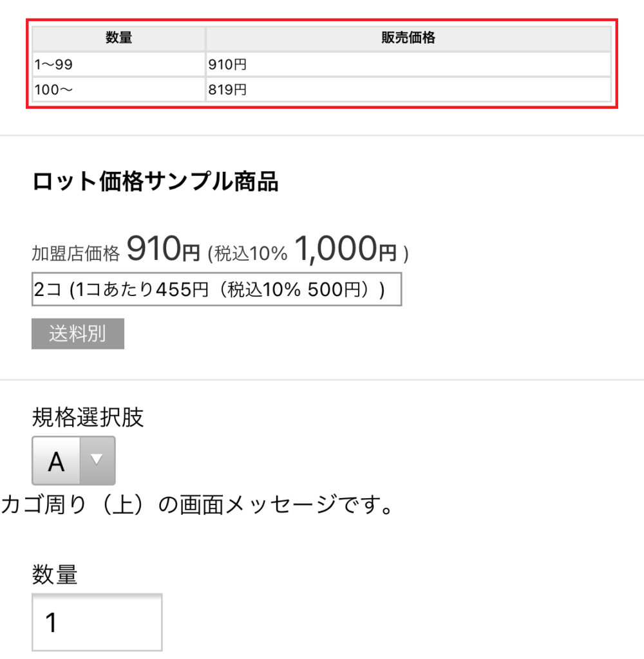Screen dimensions: 644x659
Task: Click the 規格選択肢 label text
Action: click(88, 418)
